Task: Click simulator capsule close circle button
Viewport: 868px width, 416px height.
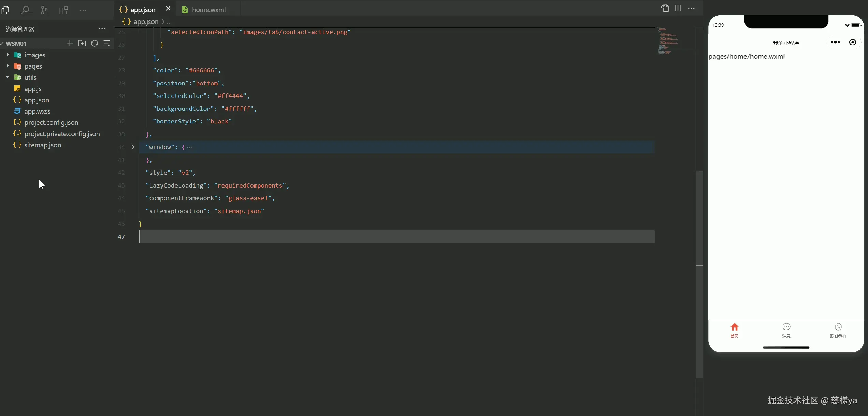Action: tap(852, 42)
